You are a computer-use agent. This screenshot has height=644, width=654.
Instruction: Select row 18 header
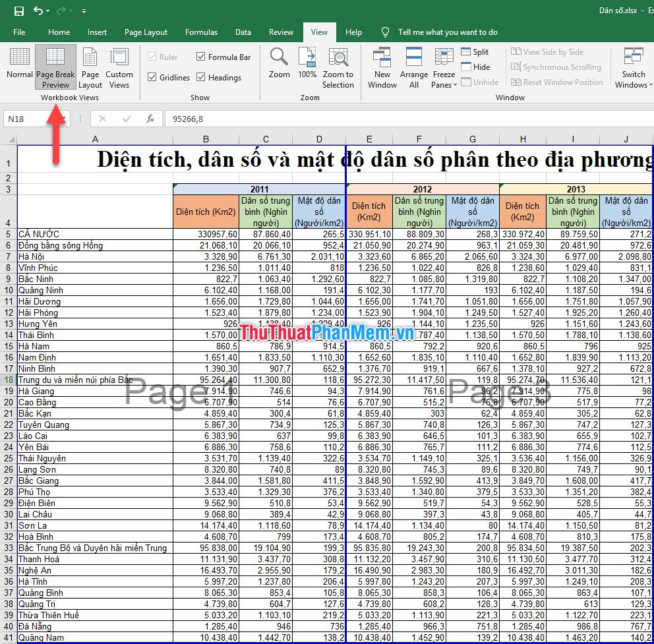tap(9, 380)
